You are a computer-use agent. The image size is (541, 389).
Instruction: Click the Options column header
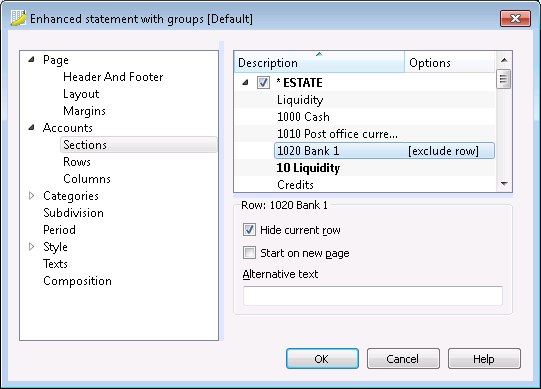[x=450, y=62]
